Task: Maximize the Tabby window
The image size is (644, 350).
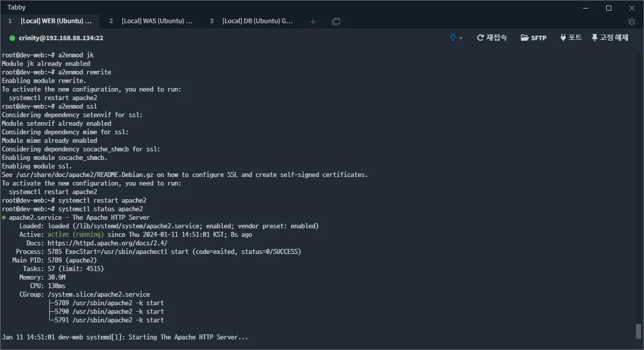Action: point(609,8)
